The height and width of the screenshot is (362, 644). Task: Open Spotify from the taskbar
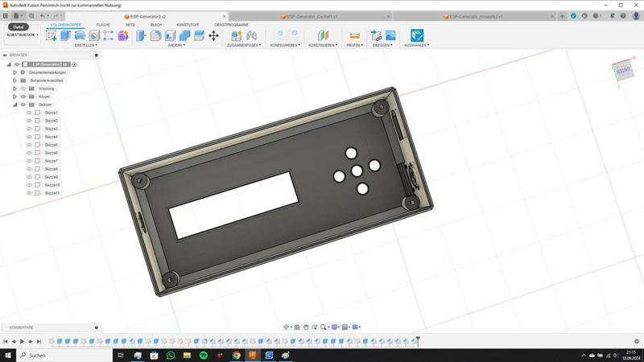(204, 356)
